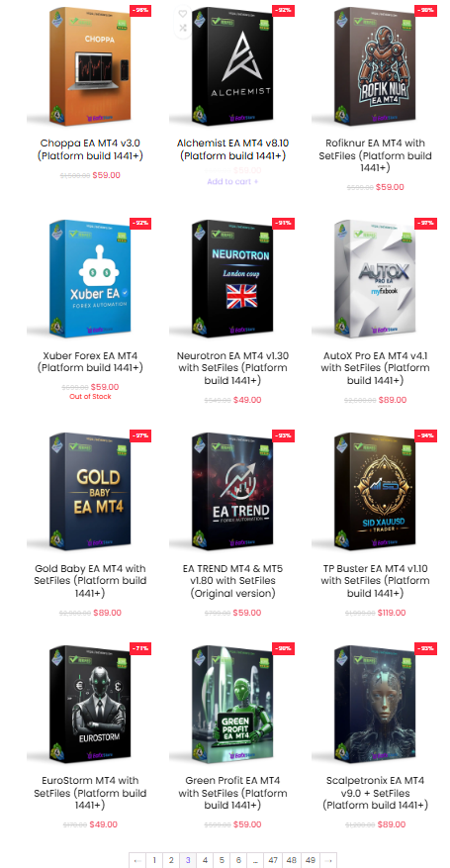
Task: Open the Neurotron London coup box image
Action: pyautogui.click(x=232, y=279)
